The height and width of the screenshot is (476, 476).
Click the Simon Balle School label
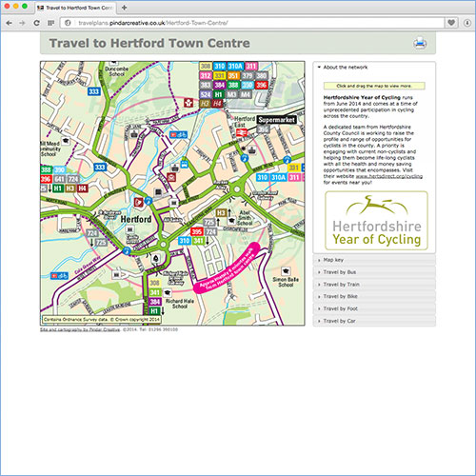coord(286,282)
